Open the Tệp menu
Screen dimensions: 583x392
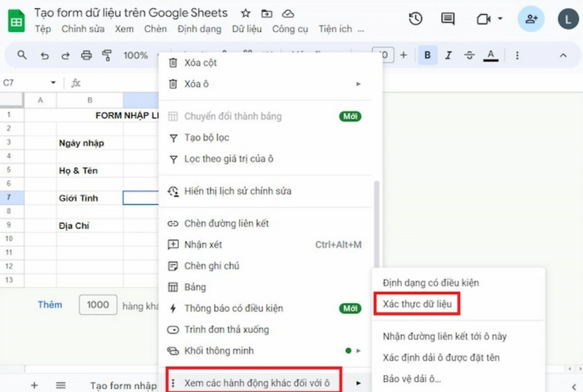pyautogui.click(x=43, y=29)
